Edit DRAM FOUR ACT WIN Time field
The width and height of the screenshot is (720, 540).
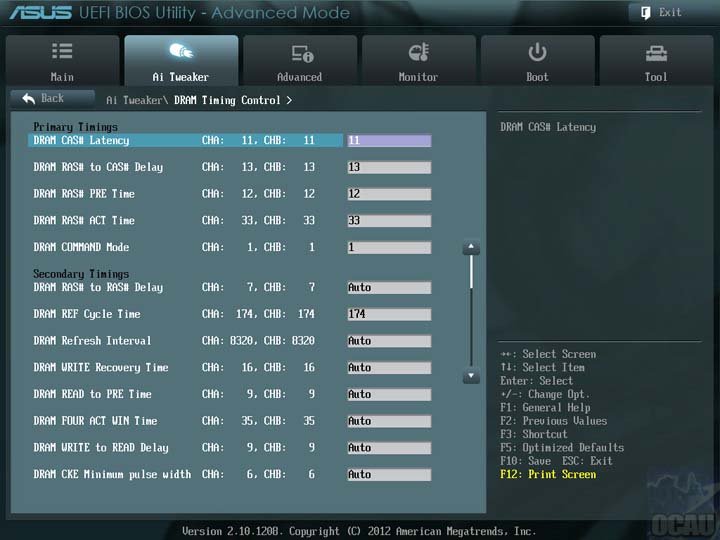(389, 421)
